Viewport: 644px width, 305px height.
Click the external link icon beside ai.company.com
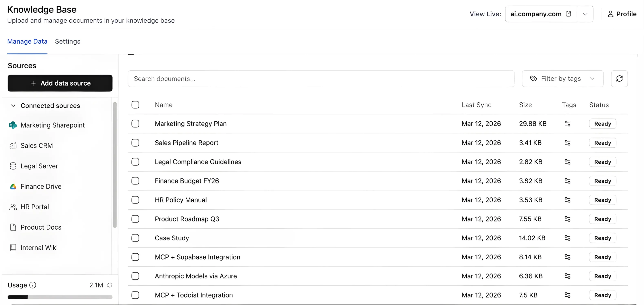(x=568, y=14)
